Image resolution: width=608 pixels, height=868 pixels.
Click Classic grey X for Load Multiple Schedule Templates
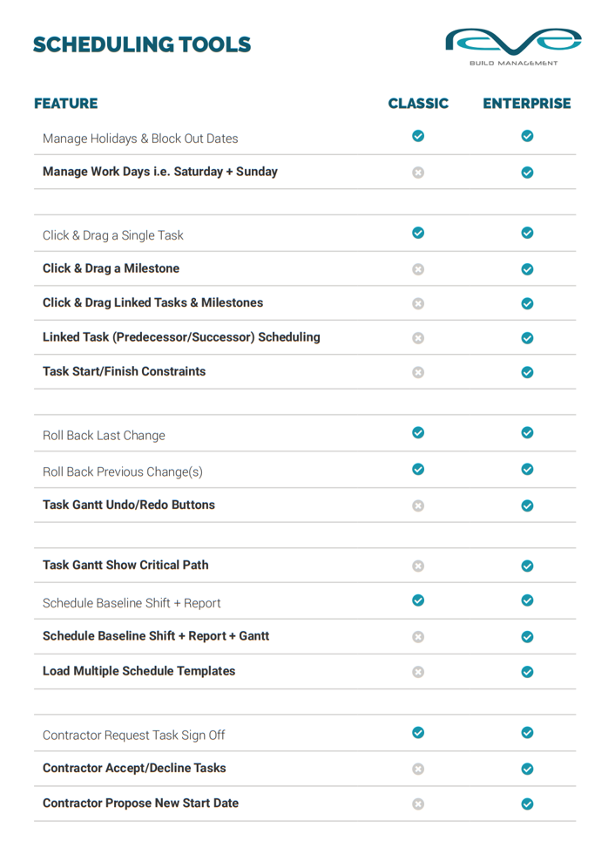pyautogui.click(x=418, y=672)
